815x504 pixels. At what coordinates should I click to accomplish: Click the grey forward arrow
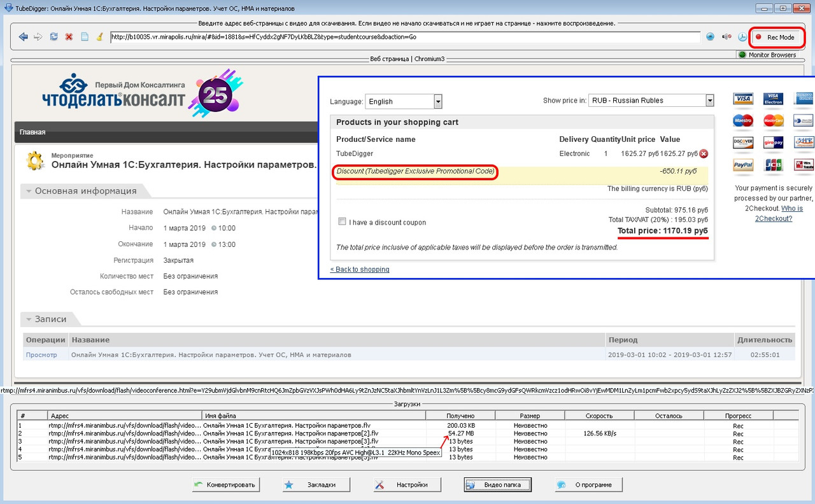(x=38, y=37)
